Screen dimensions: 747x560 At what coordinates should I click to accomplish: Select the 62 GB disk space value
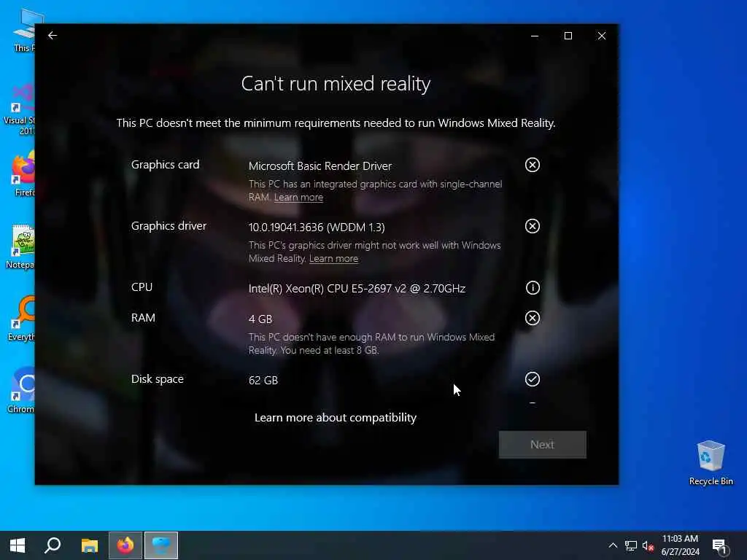(x=263, y=381)
